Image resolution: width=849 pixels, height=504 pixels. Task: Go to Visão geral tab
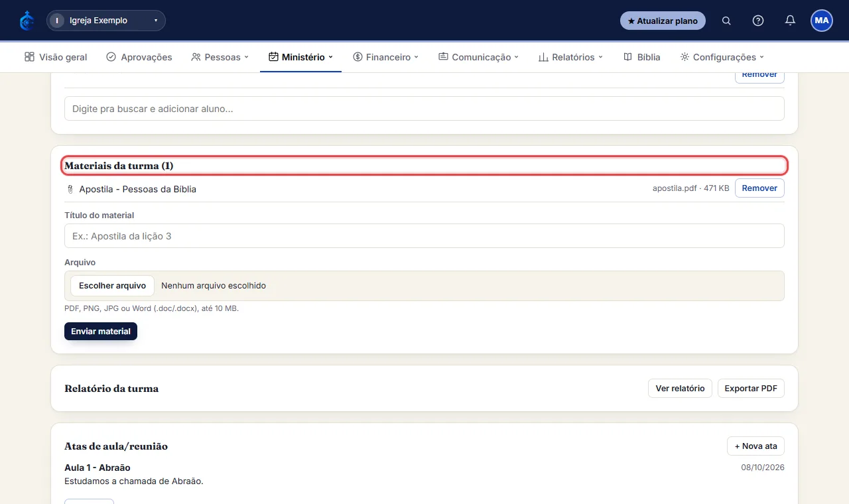pos(56,57)
